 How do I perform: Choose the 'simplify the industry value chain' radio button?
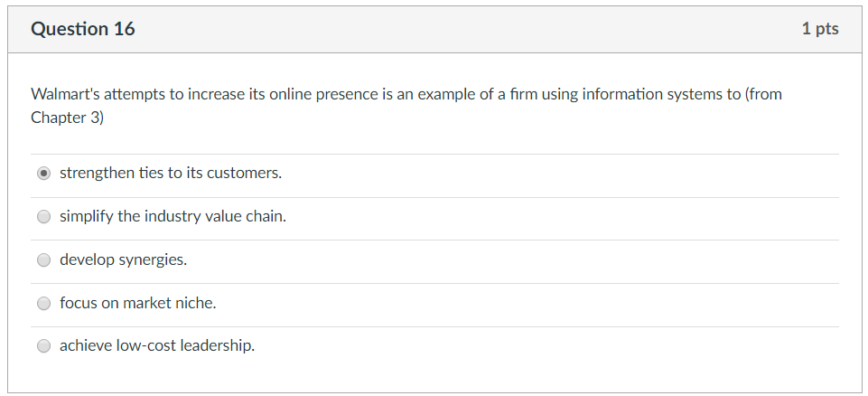(x=43, y=217)
